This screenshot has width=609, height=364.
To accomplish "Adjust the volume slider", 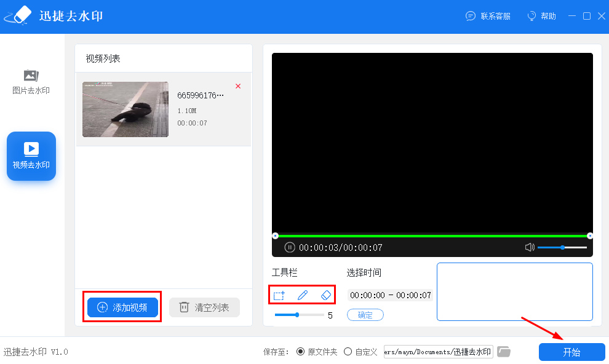I will pyautogui.click(x=562, y=247).
